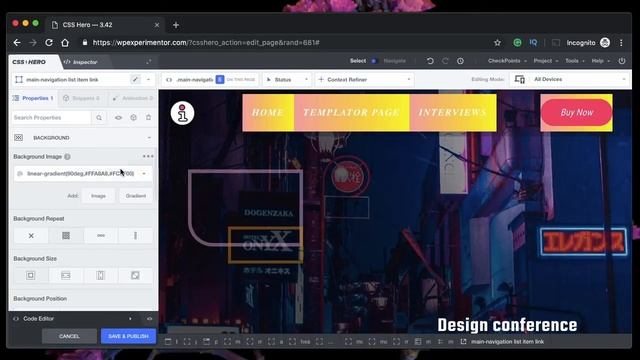
Task: Click the bookmark star icon in address bar
Action: point(497,43)
